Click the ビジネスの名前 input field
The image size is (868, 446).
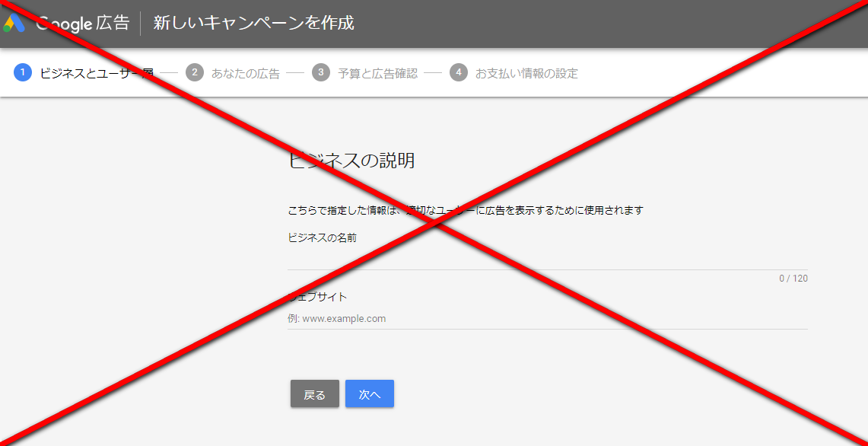point(547,260)
